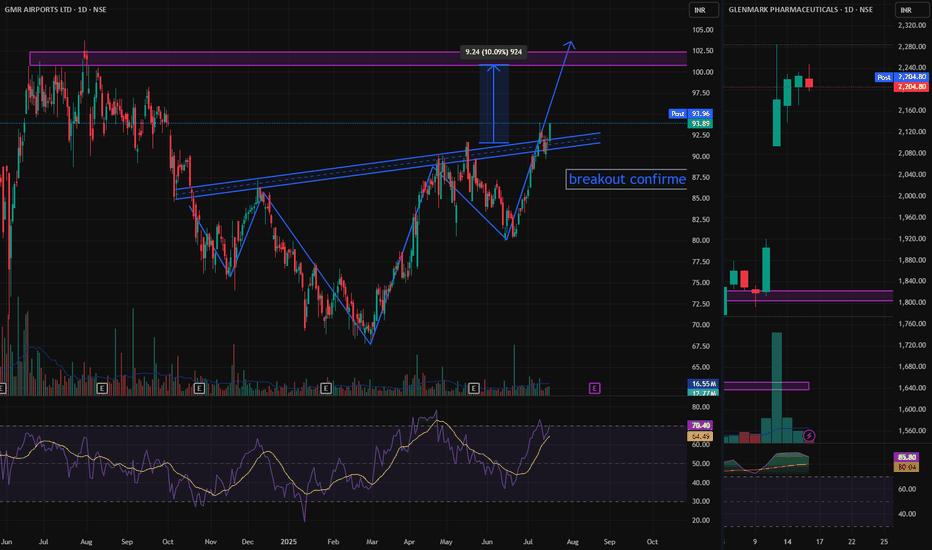Click the purple lightning event icon on Glenmark chart
This screenshot has width=932, height=550.
808,436
